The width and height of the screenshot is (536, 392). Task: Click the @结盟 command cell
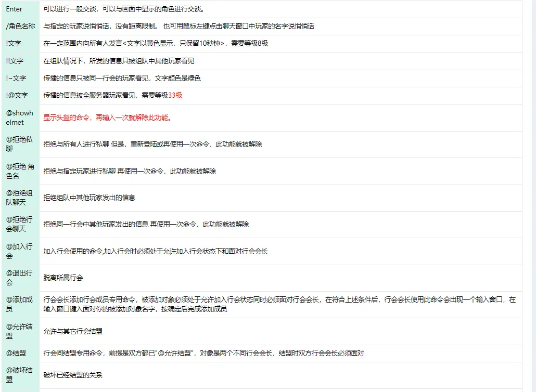tap(17, 353)
